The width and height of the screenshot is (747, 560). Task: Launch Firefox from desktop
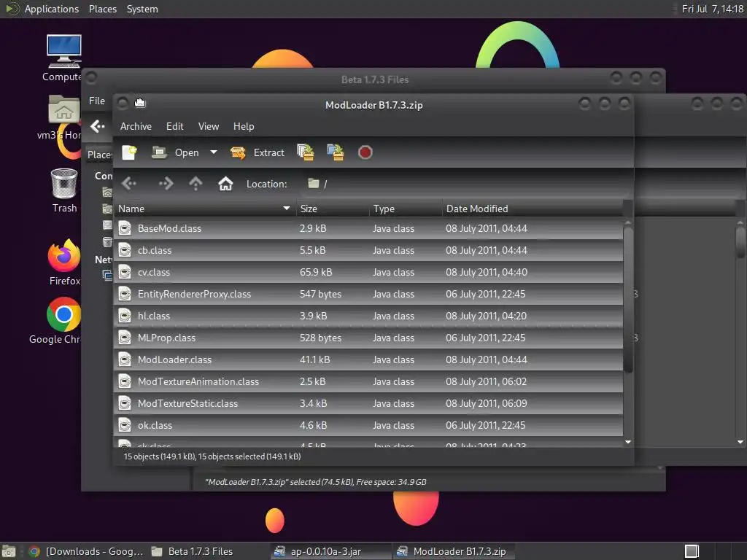(x=64, y=262)
